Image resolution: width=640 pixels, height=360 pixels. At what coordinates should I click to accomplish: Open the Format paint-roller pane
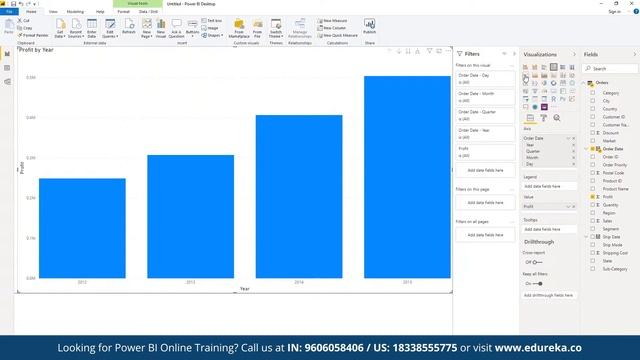pyautogui.click(x=544, y=118)
